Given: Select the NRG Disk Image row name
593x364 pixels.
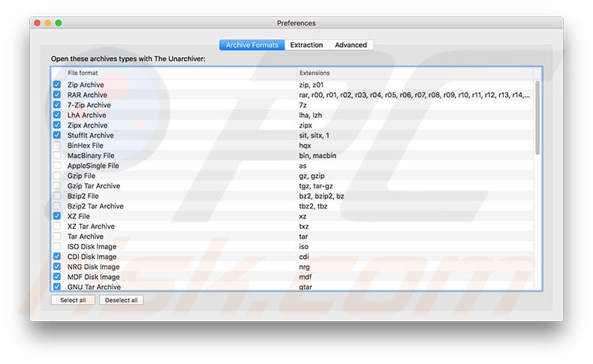Looking at the screenshot, I should 93,267.
